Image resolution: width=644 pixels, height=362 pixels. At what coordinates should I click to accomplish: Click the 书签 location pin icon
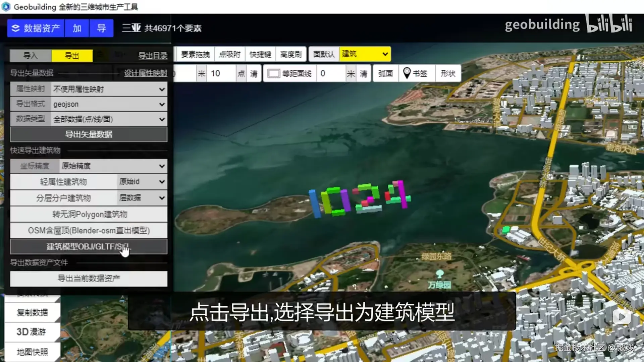click(407, 73)
